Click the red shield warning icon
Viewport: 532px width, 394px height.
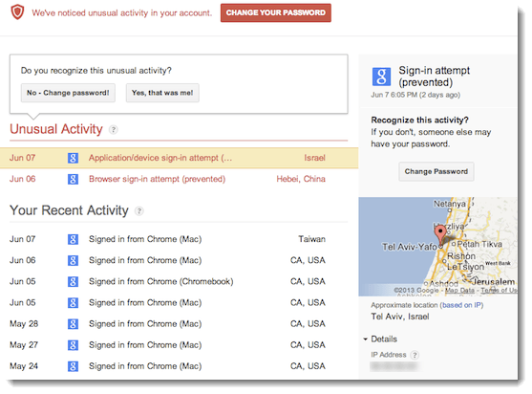17,12
